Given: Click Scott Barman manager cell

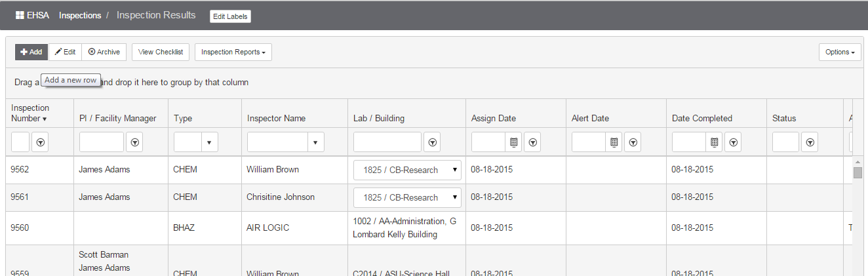Looking at the screenshot, I should (x=104, y=254).
